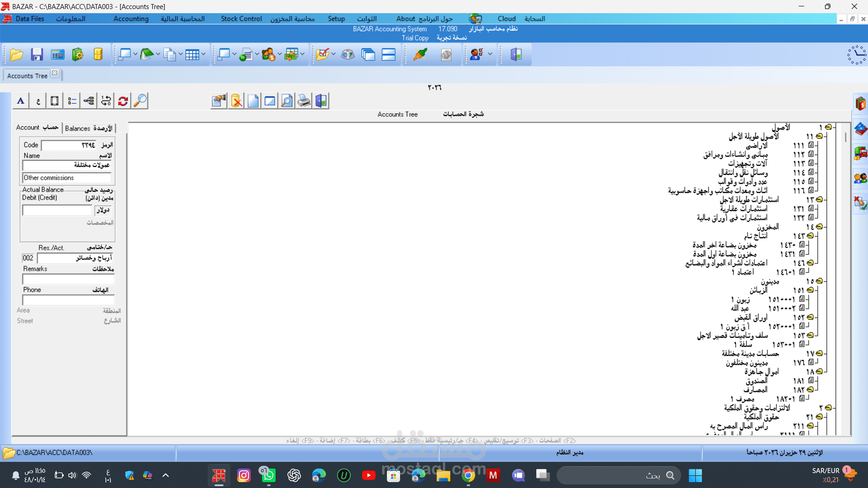This screenshot has height=488, width=868.
Task: Open dropdown arrow next to user permissions icon
Action: pyautogui.click(x=490, y=54)
